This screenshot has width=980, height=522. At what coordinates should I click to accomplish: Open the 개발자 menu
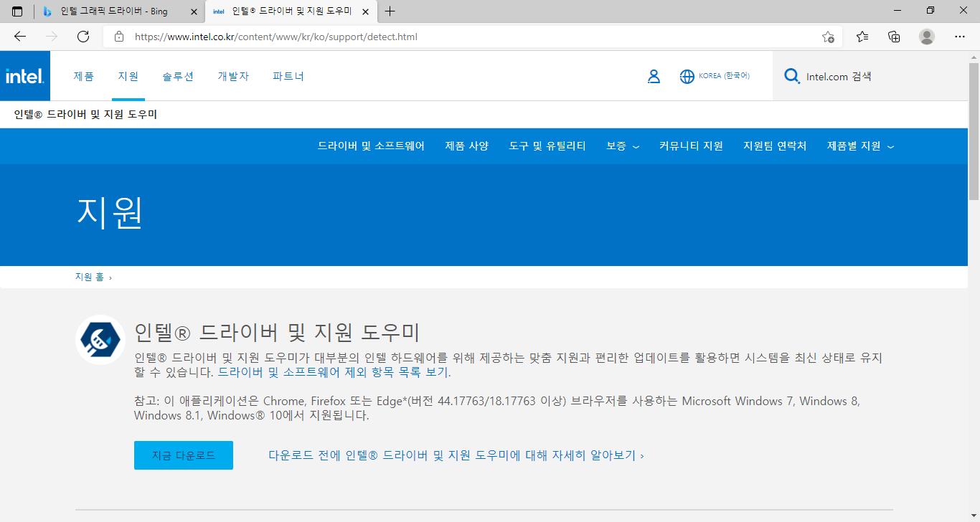pos(233,76)
